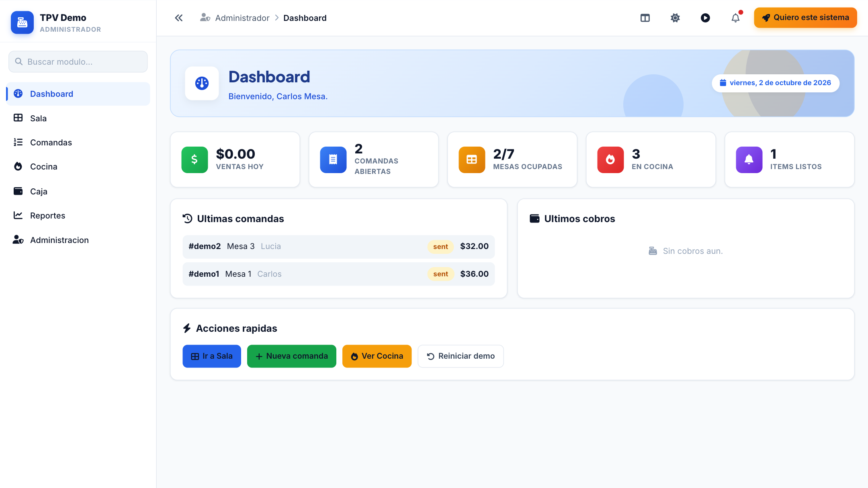The height and width of the screenshot is (488, 868).
Task: Open notifications bell in the top bar
Action: [x=735, y=18]
